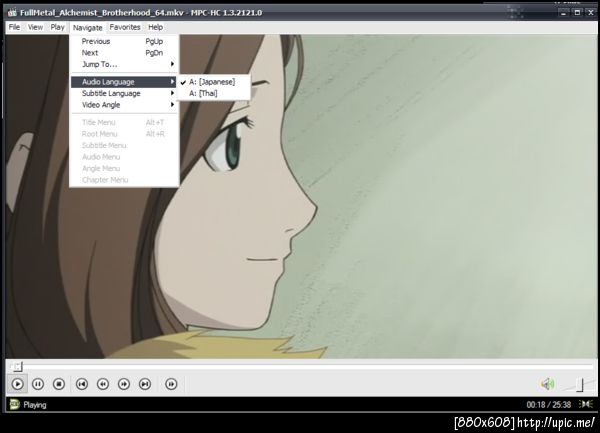The width and height of the screenshot is (600, 433).
Task: Expand the Video Angle submenu
Action: coord(124,105)
